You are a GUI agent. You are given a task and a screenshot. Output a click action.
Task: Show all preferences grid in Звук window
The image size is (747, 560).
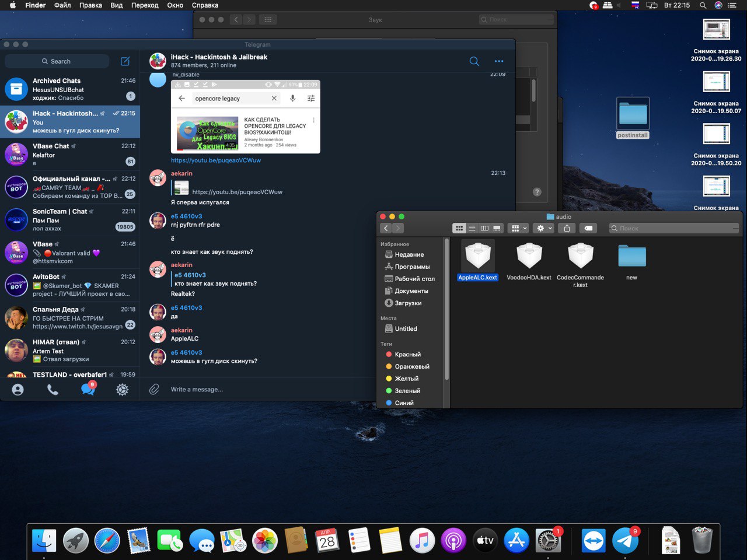point(268,20)
